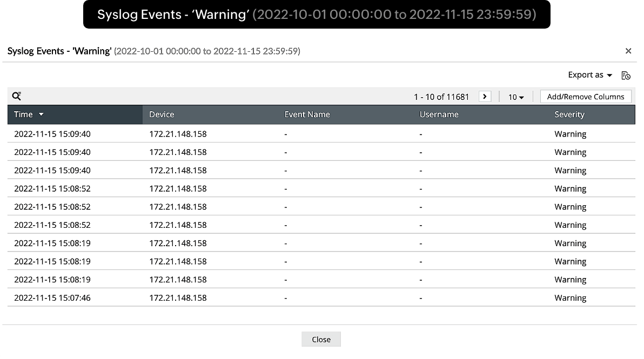Viewport: 644px width, 359px height.
Task: Click the '1 - 10 of 11681' pagination text
Action: [441, 97]
